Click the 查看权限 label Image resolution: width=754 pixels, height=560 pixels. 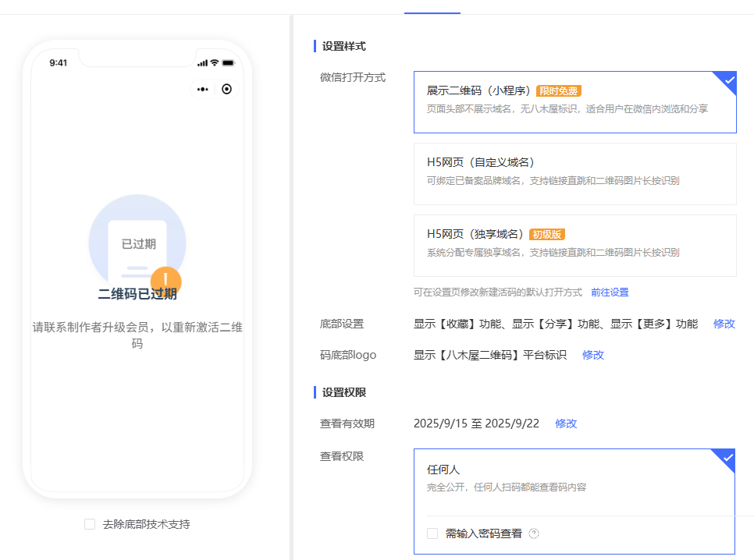[x=342, y=456]
